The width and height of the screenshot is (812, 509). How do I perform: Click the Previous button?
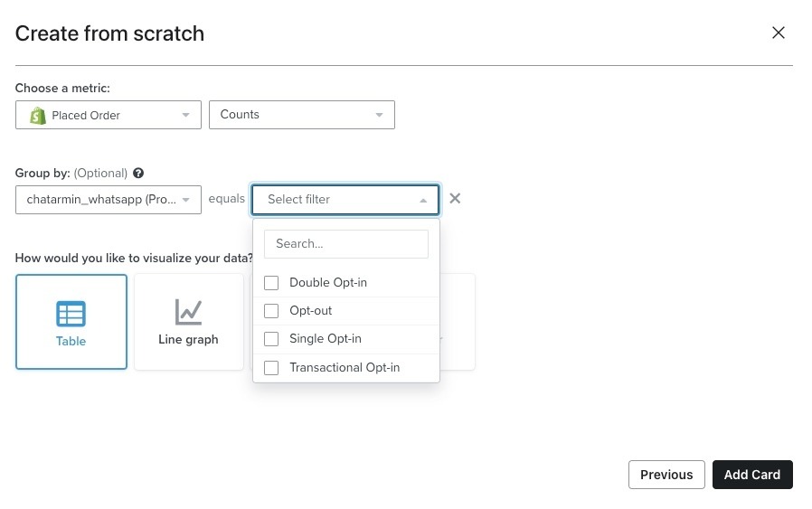[x=666, y=475]
